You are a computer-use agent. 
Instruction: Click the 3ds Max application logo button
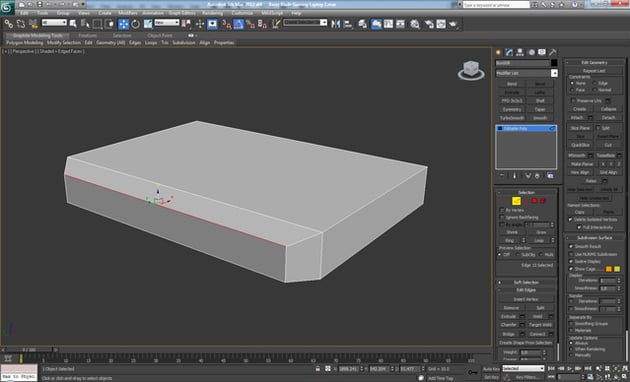pyautogui.click(x=7, y=7)
